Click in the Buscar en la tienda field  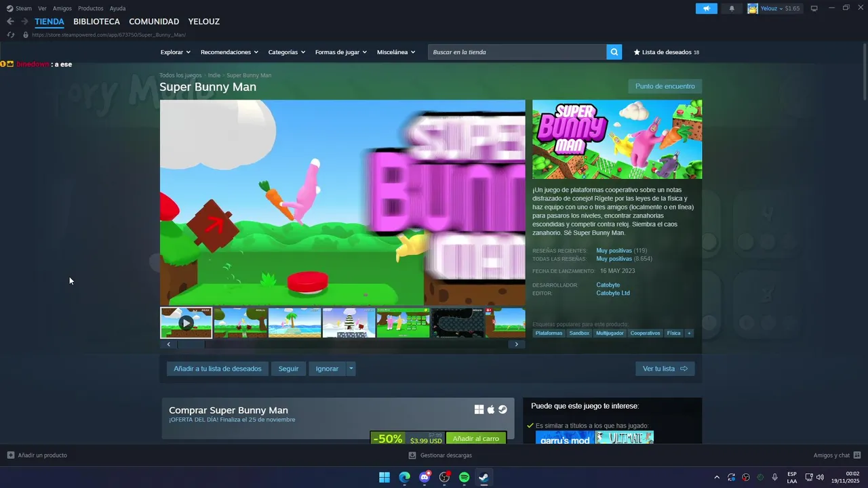(517, 52)
